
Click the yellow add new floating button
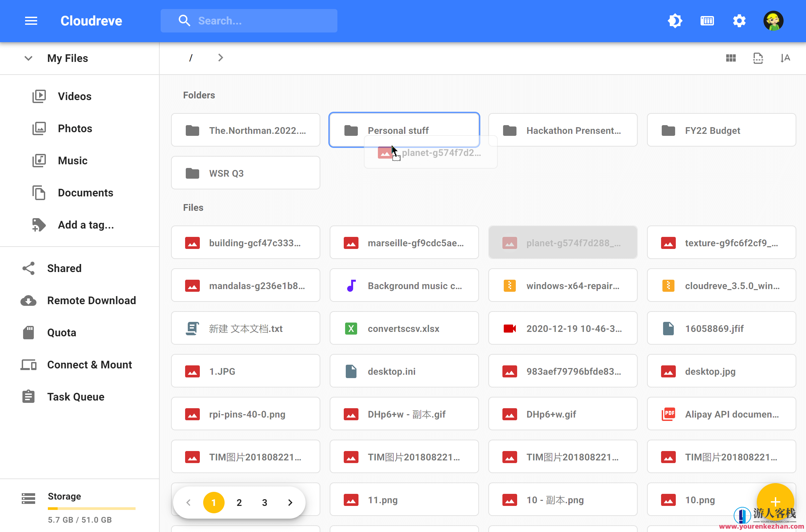(x=775, y=501)
